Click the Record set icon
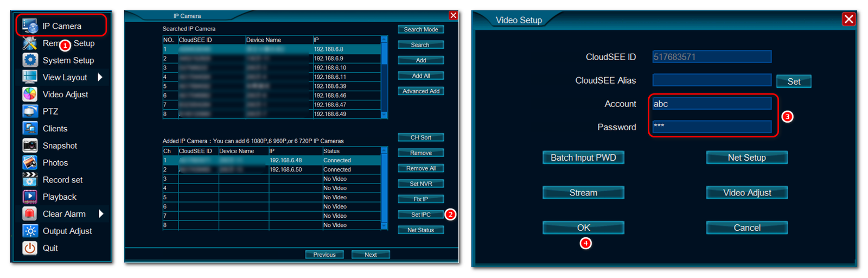The height and width of the screenshot is (278, 868). 30,179
